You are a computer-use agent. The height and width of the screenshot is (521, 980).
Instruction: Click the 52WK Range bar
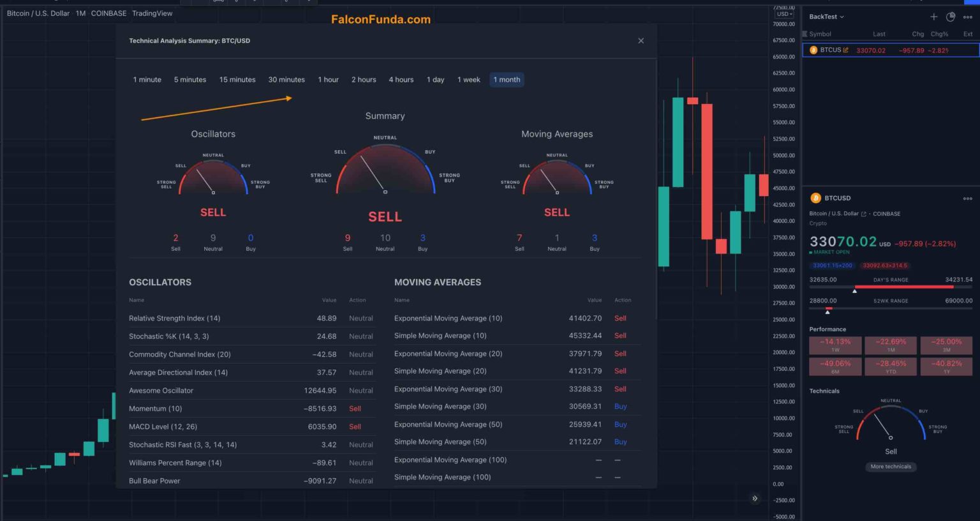coord(891,308)
